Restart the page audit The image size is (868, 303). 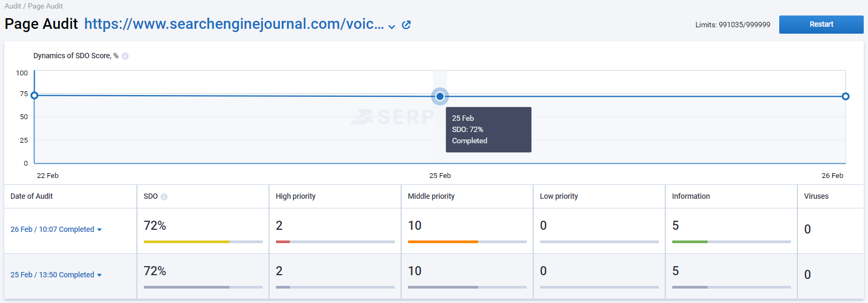coord(821,25)
